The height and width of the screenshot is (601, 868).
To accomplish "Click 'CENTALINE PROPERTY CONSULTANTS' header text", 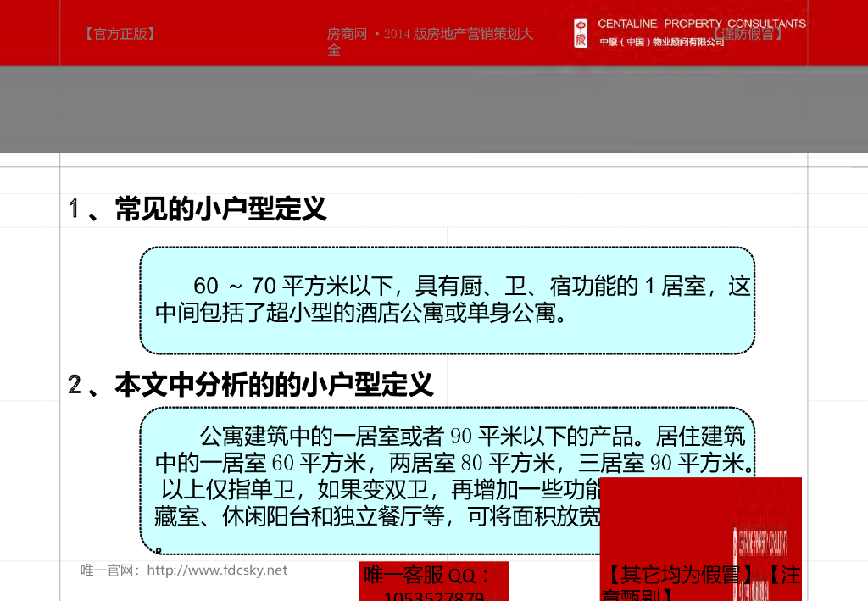I will (701, 24).
